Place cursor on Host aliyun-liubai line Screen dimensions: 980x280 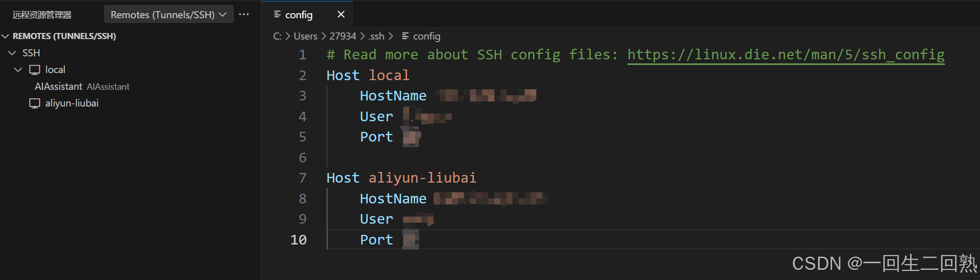tap(401, 178)
